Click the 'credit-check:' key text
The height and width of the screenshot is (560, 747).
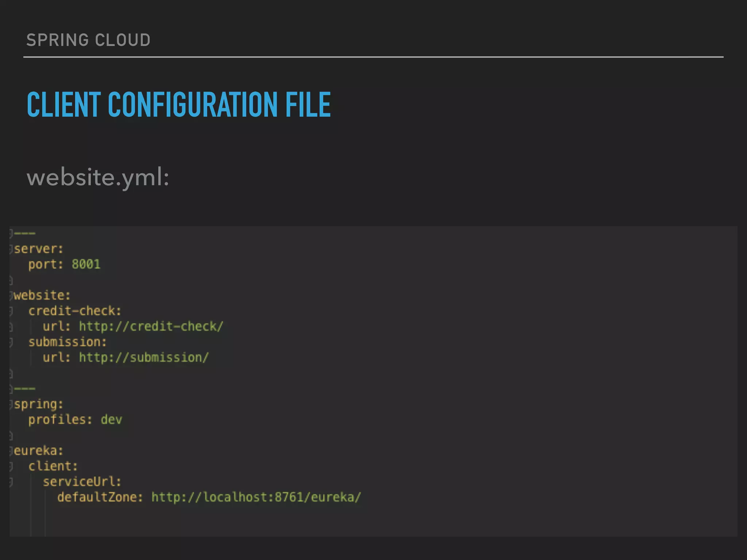(x=75, y=311)
